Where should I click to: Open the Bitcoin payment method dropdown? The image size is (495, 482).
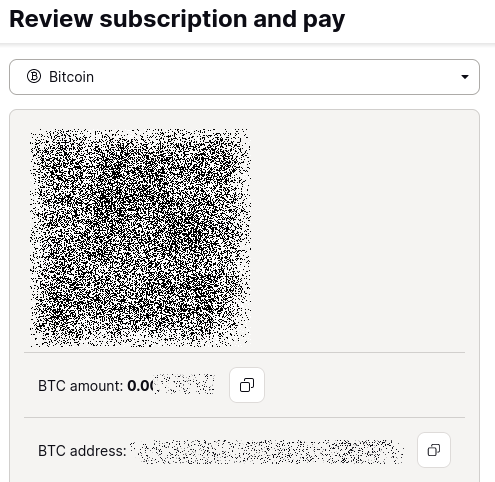[x=244, y=77]
